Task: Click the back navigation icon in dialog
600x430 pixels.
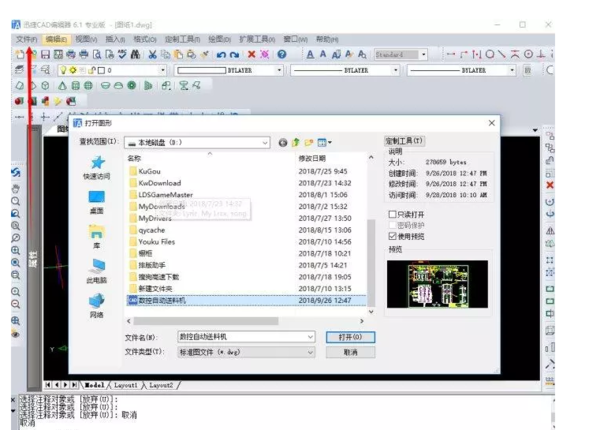Action: pos(284,142)
